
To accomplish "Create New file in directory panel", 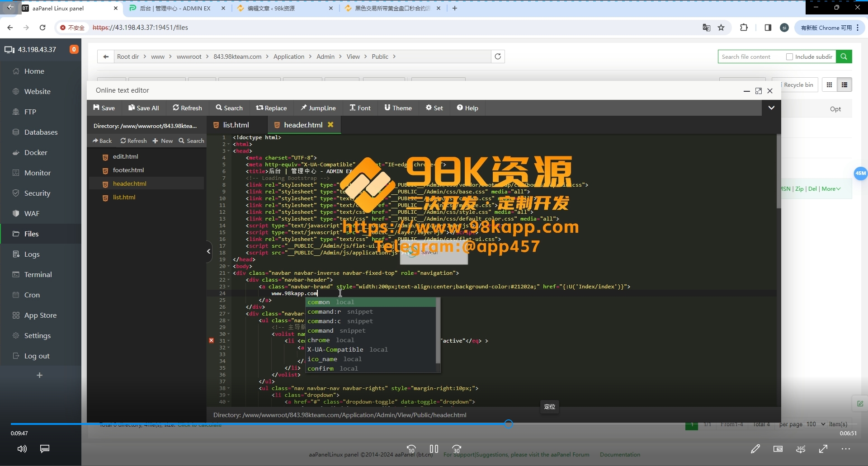I will coord(163,141).
